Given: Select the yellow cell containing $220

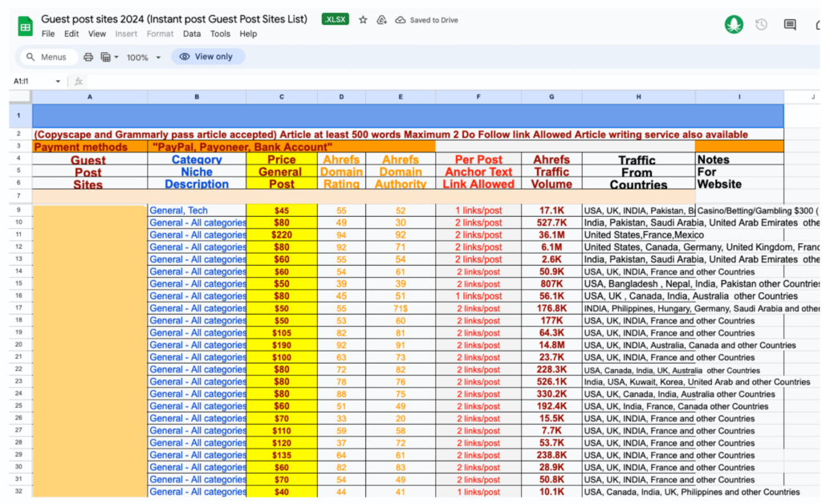Looking at the screenshot, I should coord(281,234).
